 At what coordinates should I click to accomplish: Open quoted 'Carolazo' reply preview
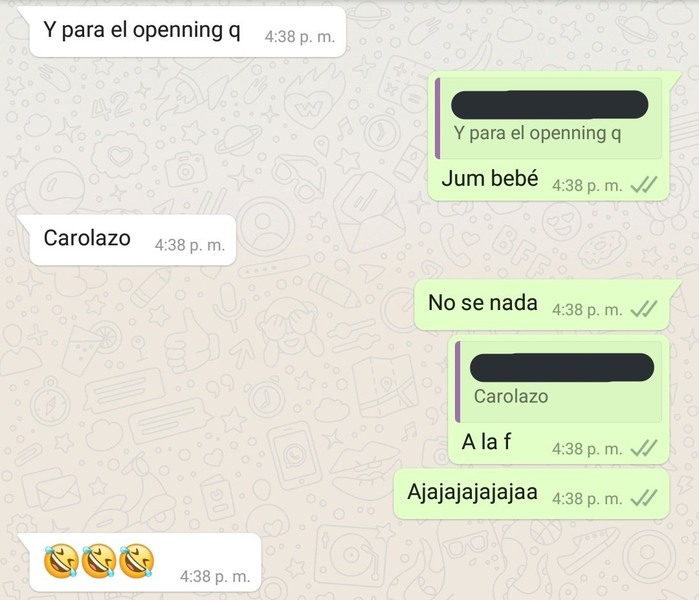coord(558,382)
